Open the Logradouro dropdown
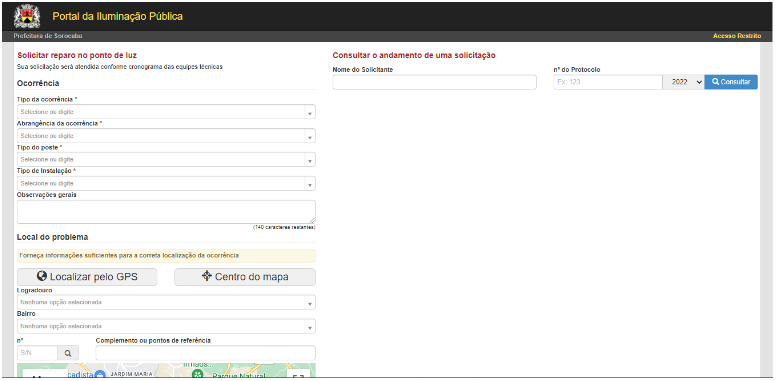This screenshot has width=776, height=381. point(166,302)
